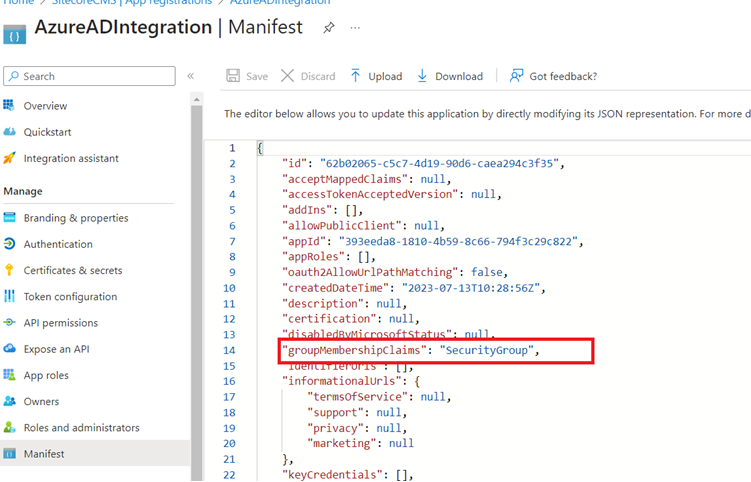Open App roles
751x482 pixels.
point(46,376)
